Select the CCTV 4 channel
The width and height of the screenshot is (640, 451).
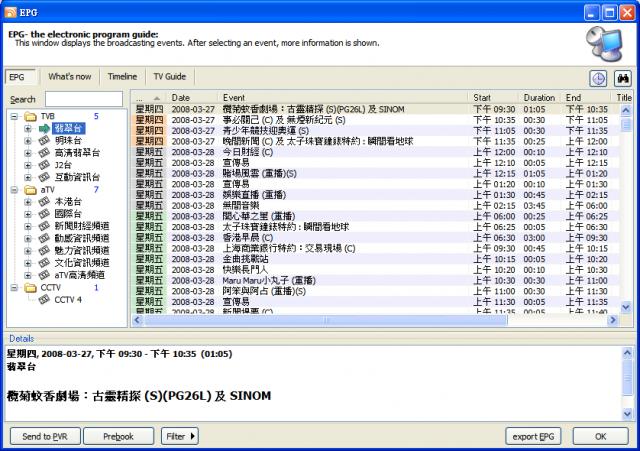coord(68,299)
